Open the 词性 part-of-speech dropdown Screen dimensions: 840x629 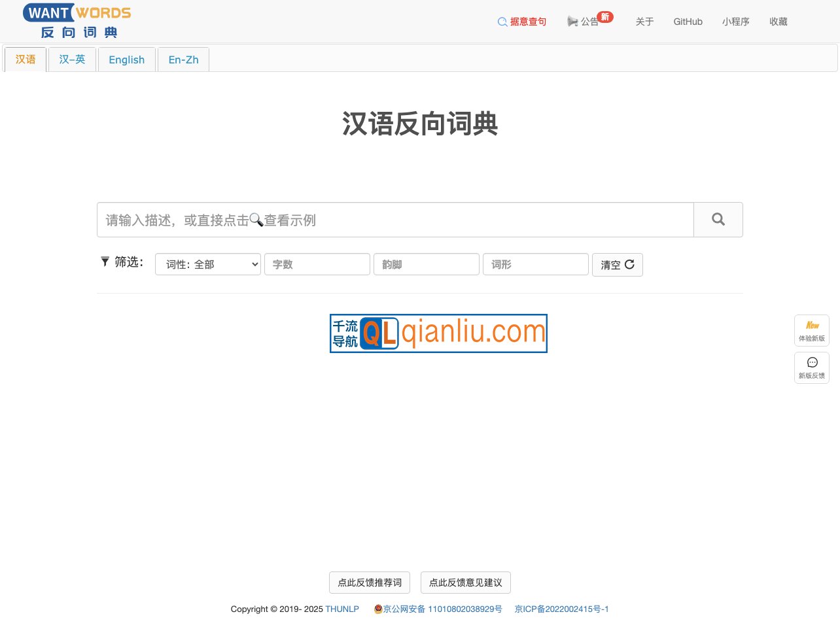point(207,264)
